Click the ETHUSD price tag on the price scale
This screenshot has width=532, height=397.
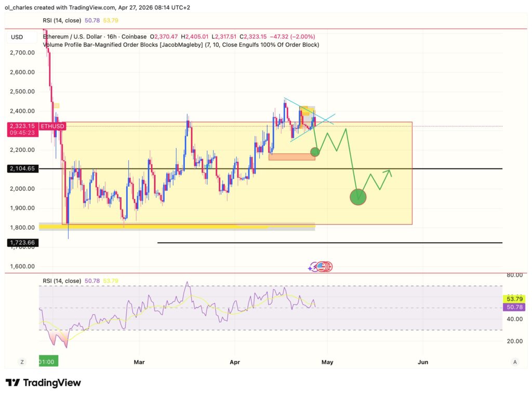click(x=52, y=126)
